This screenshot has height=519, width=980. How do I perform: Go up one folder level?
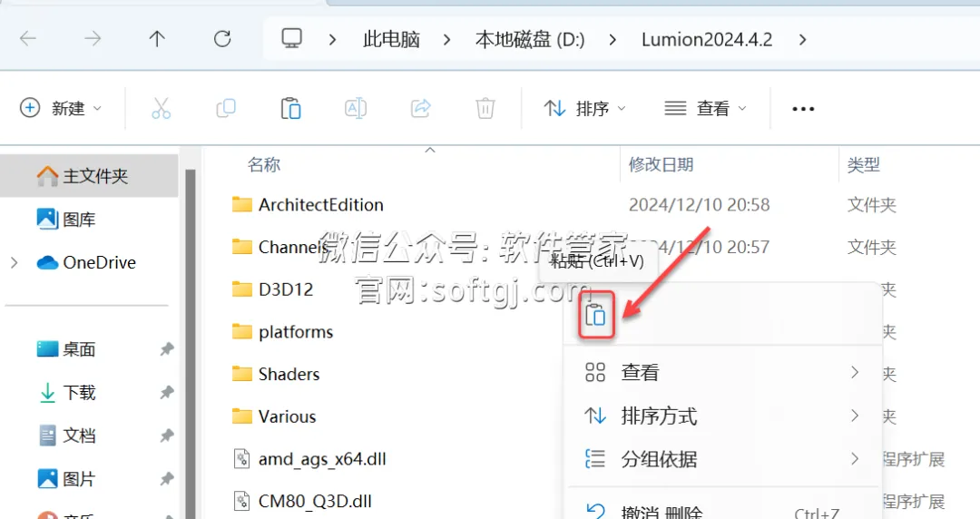157,39
